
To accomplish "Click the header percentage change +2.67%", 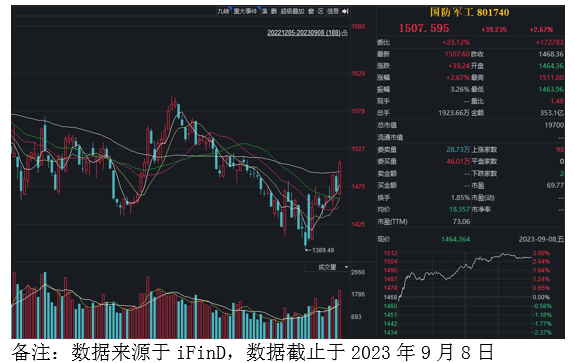I will click(541, 29).
